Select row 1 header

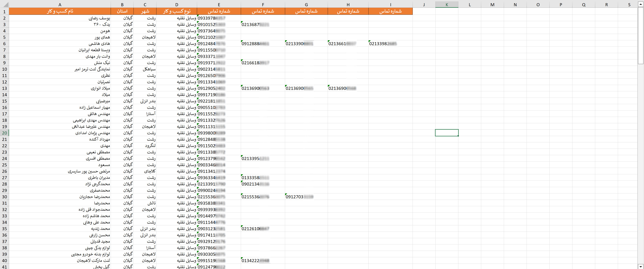pyautogui.click(x=5, y=11)
